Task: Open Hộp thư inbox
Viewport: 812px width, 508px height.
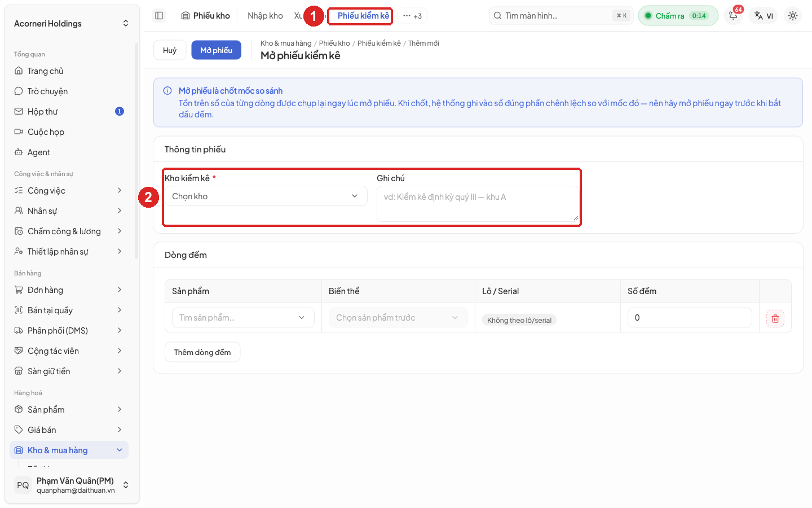Action: click(x=69, y=112)
